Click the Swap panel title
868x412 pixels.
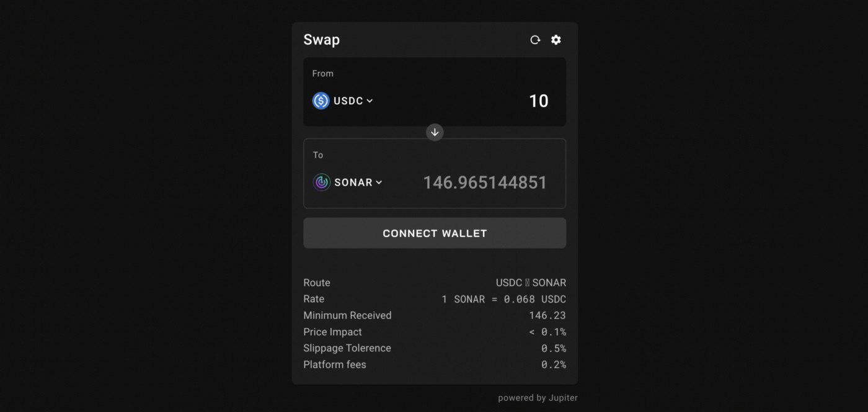click(x=321, y=39)
